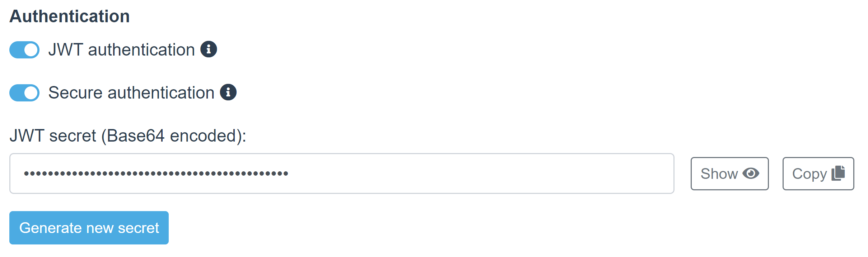Click the masked dots in the secret field
The image size is (868, 257).
(156, 173)
